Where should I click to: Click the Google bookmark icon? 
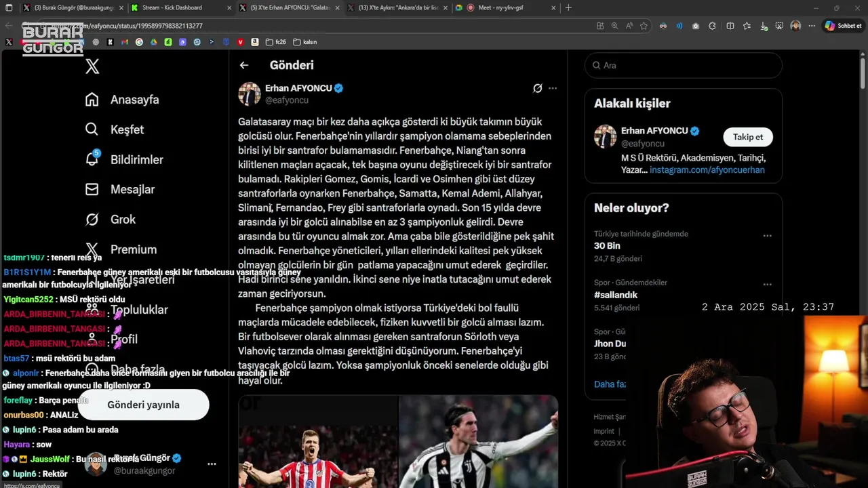tap(139, 42)
